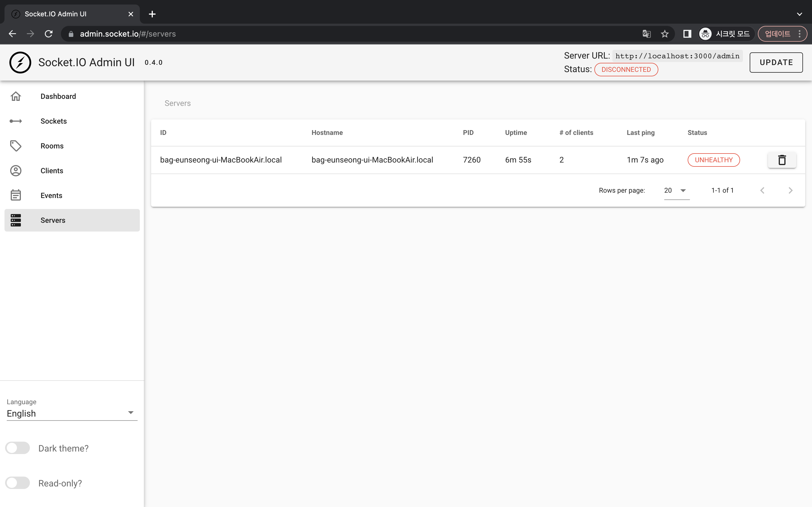812x507 pixels.
Task: Expand the browser chevron at top right
Action: 799,14
